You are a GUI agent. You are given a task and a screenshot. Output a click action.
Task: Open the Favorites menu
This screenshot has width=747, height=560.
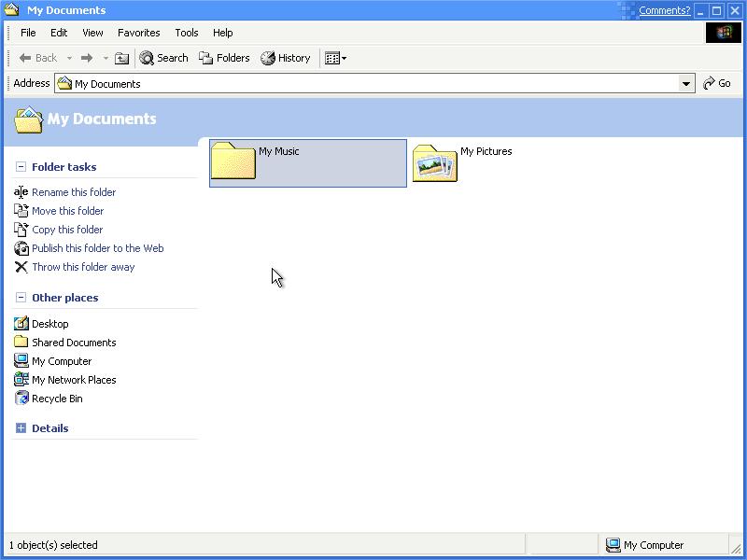coord(138,33)
